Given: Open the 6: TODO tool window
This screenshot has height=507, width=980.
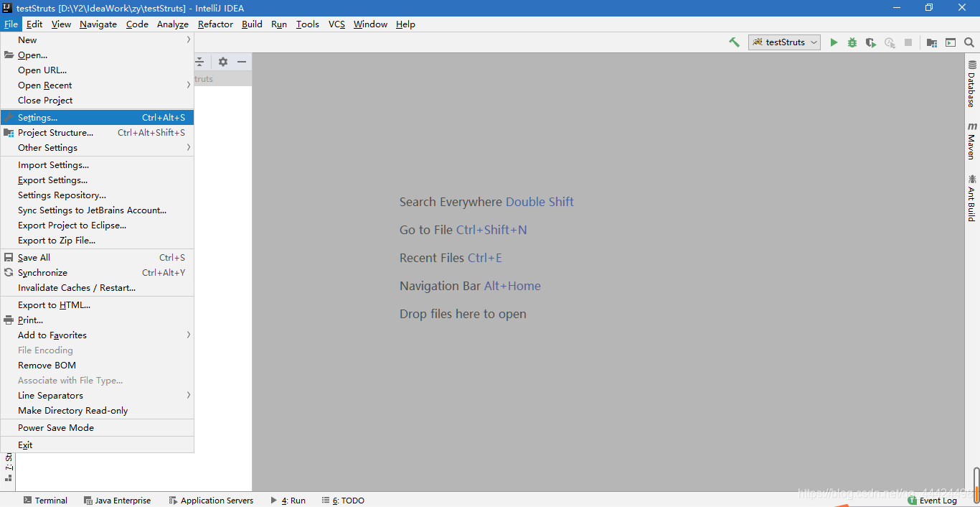Looking at the screenshot, I should 343,501.
